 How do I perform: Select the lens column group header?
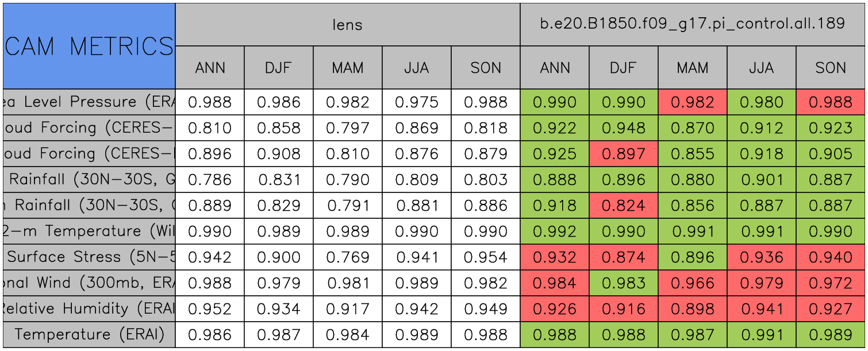pyautogui.click(x=347, y=24)
